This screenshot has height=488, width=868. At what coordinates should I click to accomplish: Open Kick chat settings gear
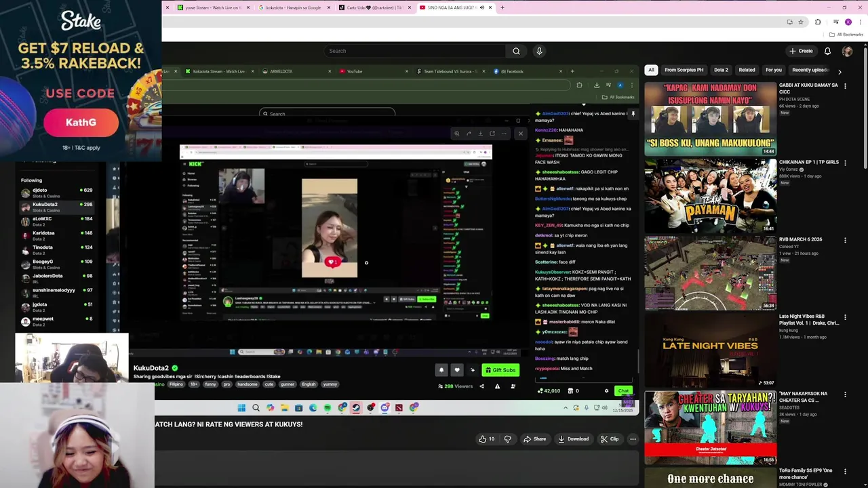coord(606,390)
